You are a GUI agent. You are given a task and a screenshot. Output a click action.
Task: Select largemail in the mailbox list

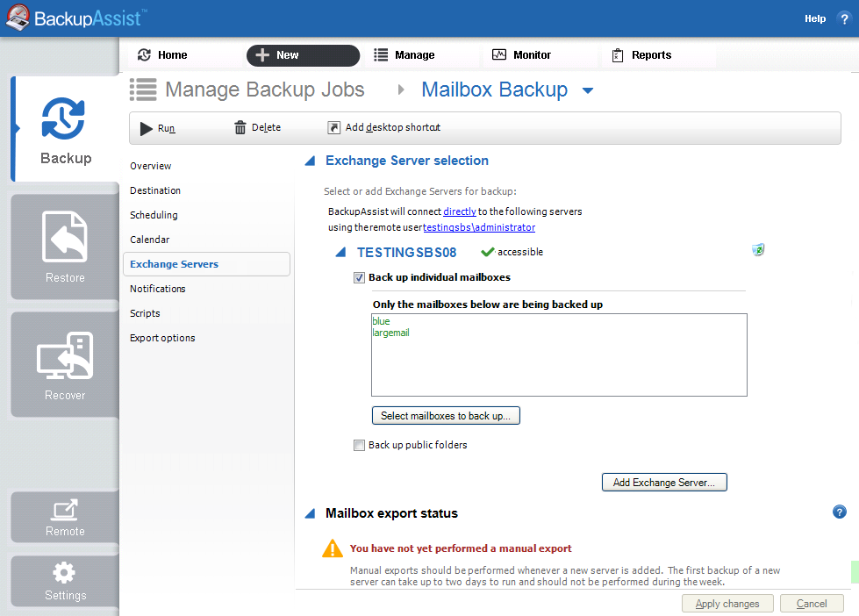click(x=391, y=333)
